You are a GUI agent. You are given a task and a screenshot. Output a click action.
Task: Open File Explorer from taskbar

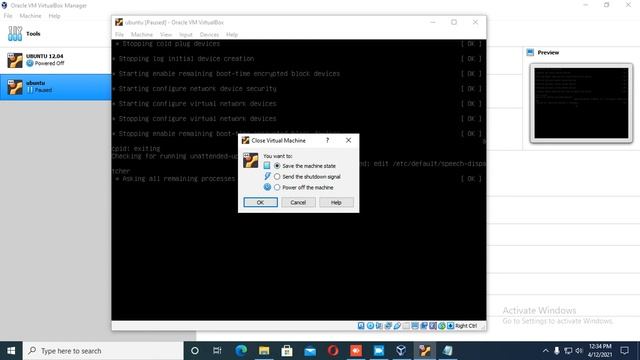click(264, 351)
